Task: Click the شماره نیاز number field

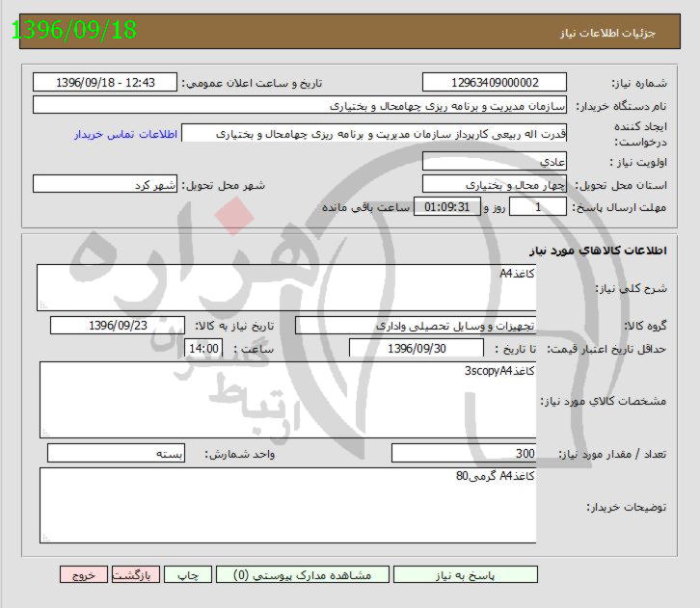Action: pos(495,83)
